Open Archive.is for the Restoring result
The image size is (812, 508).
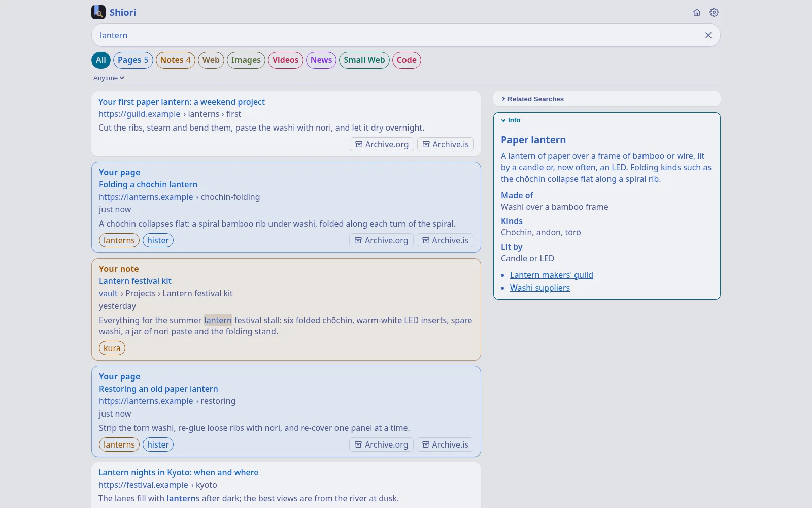(445, 444)
